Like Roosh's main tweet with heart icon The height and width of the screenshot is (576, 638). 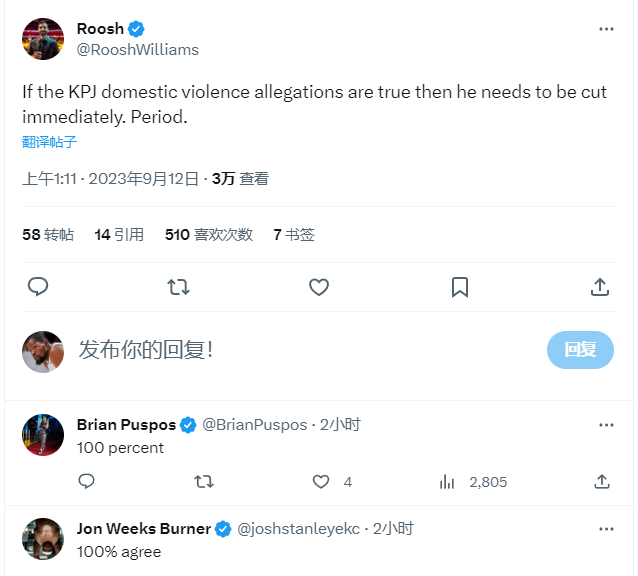[319, 287]
